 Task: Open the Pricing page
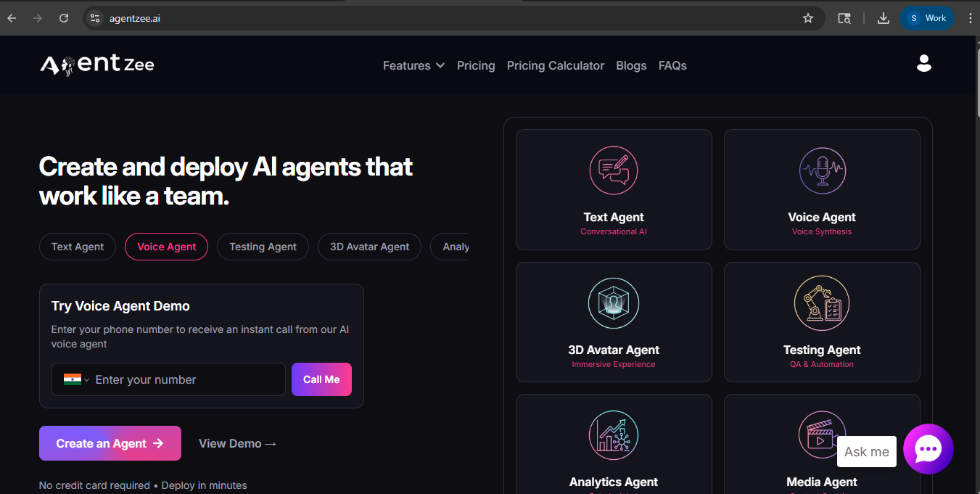[476, 65]
